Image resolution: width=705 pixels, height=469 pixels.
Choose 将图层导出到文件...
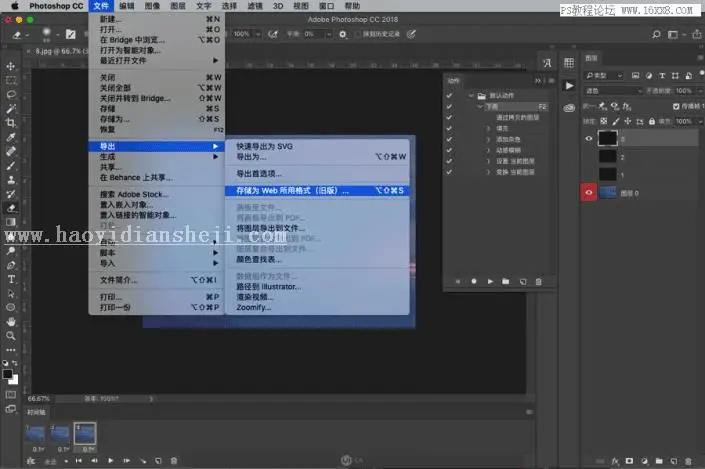[x=317, y=228]
